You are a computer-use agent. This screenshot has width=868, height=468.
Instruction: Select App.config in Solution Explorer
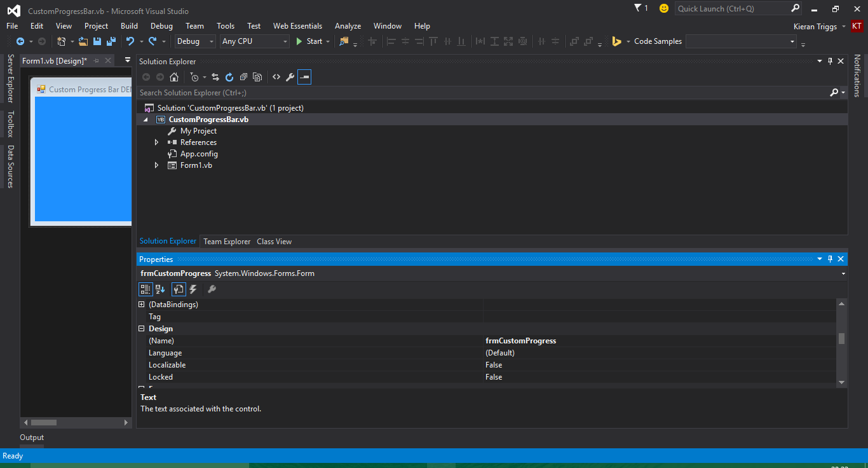click(199, 154)
